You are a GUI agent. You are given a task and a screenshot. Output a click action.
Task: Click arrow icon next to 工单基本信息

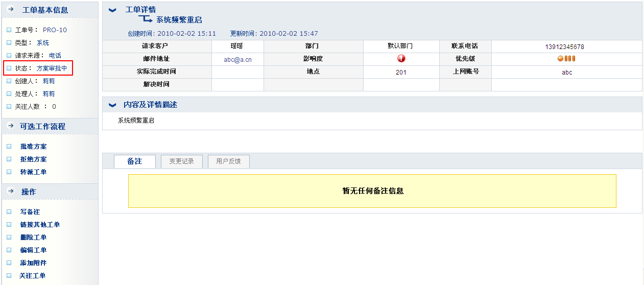[x=11, y=10]
